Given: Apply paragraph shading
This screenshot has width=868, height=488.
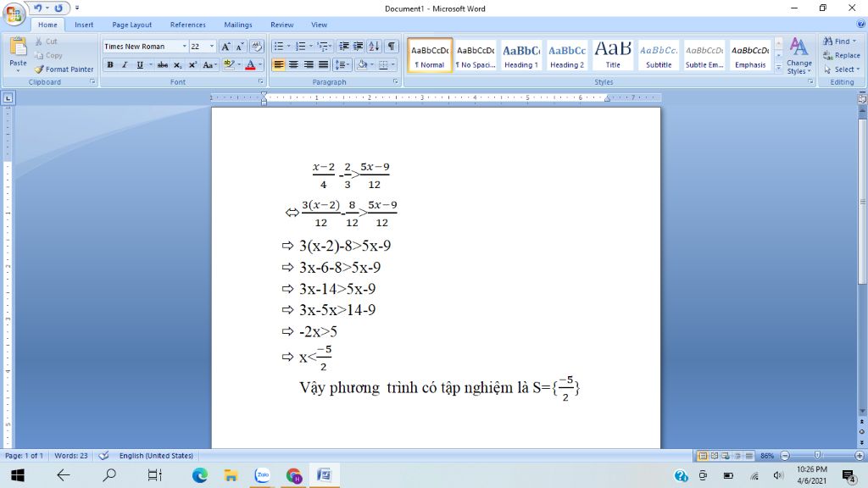Looking at the screenshot, I should click(x=362, y=64).
